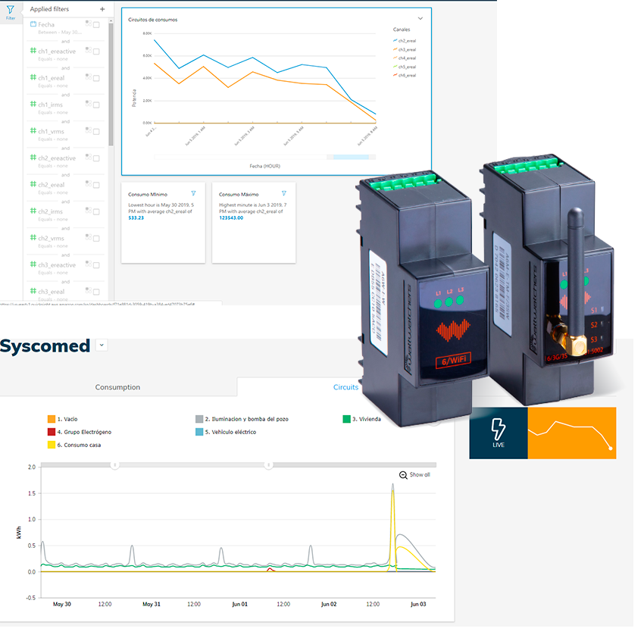
Task: Click the green 3. Vivienda legend swatch
Action: (x=347, y=419)
